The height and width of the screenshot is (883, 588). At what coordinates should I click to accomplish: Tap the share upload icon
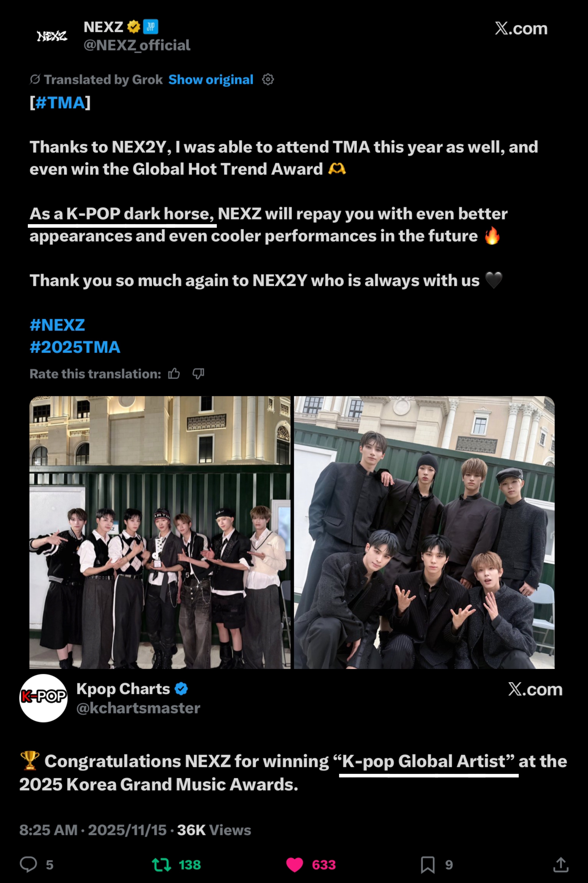pyautogui.click(x=561, y=865)
